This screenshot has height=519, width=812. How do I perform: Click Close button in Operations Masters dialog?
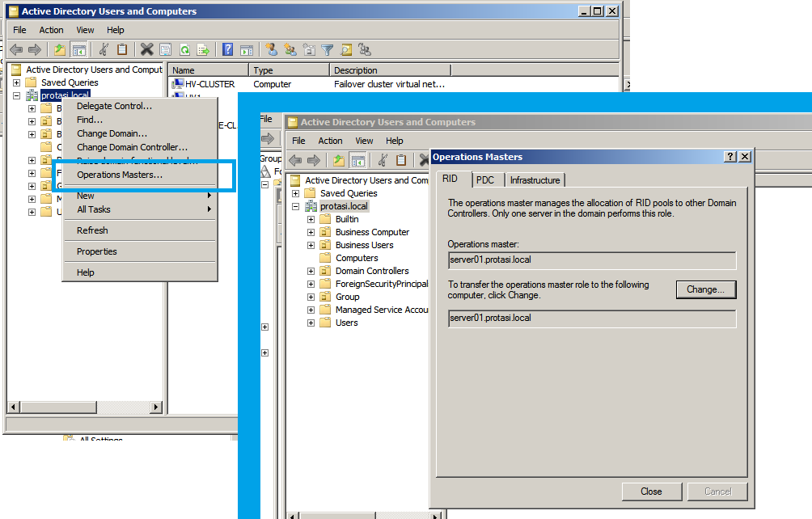pos(652,492)
